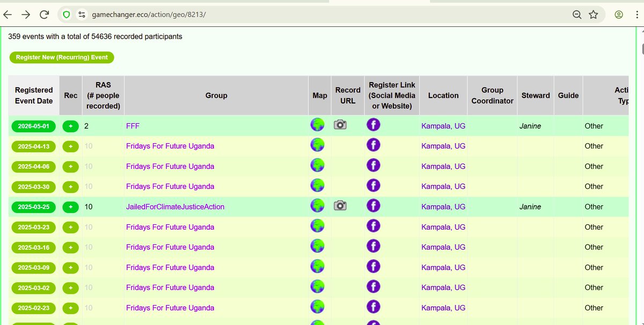
Task: Open Kampala, UG location for 2026-05-01 row
Action: click(x=443, y=126)
